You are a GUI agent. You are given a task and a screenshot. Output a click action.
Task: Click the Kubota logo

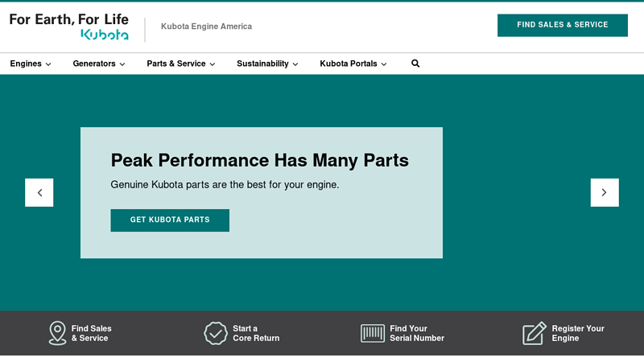68,27
